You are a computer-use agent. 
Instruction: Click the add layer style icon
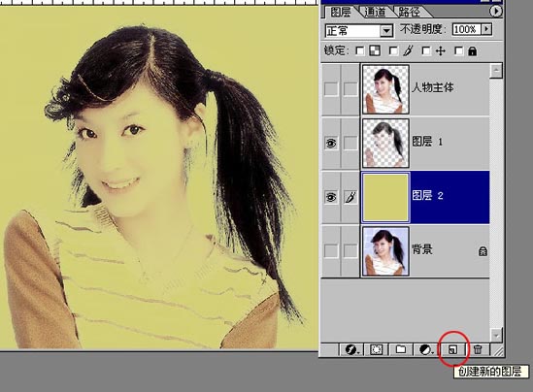coord(351,349)
